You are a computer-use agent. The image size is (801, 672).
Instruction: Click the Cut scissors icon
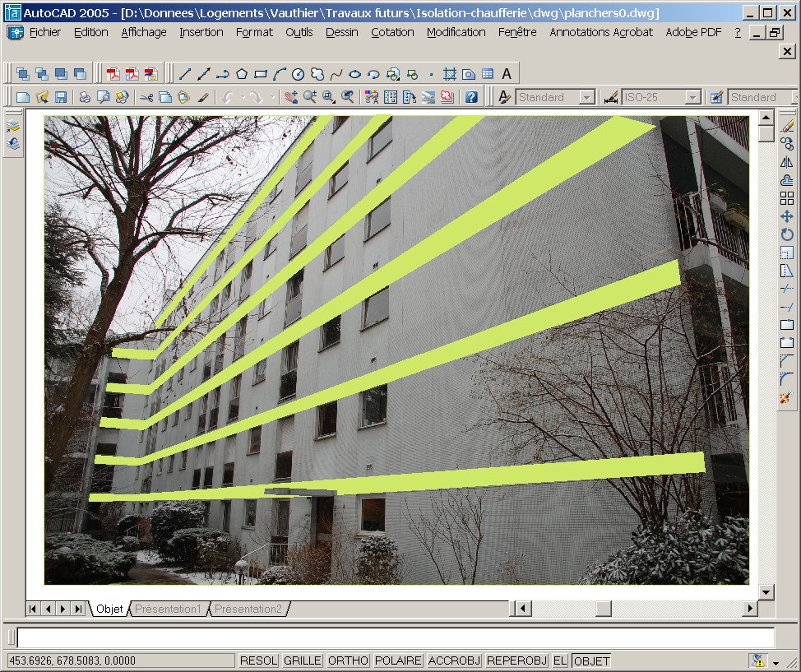pyautogui.click(x=146, y=97)
